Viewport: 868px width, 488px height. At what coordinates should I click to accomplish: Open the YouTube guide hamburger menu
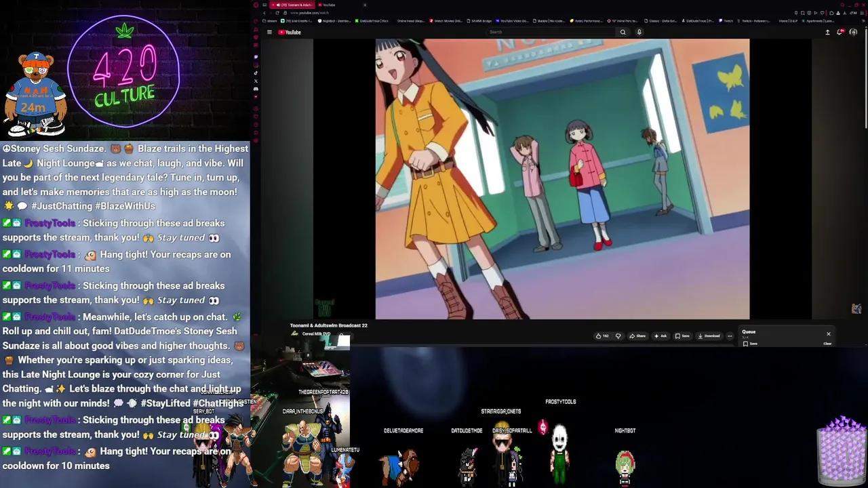(x=269, y=32)
